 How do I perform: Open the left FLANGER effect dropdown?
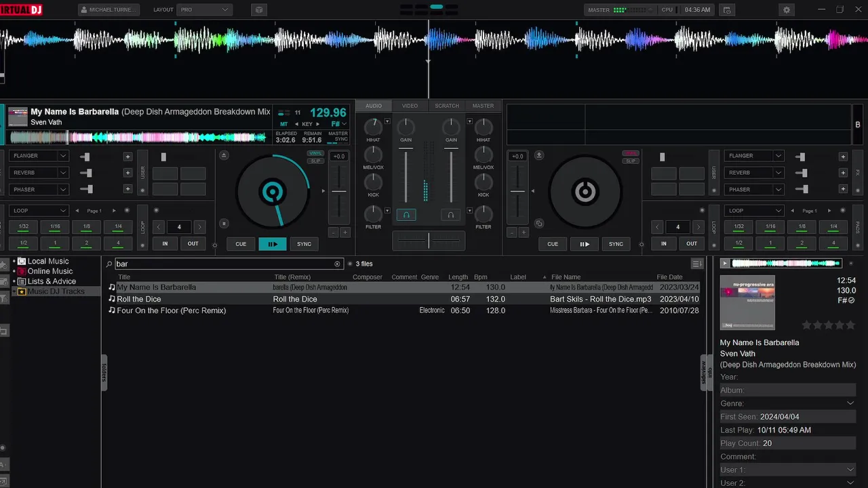[62, 156]
